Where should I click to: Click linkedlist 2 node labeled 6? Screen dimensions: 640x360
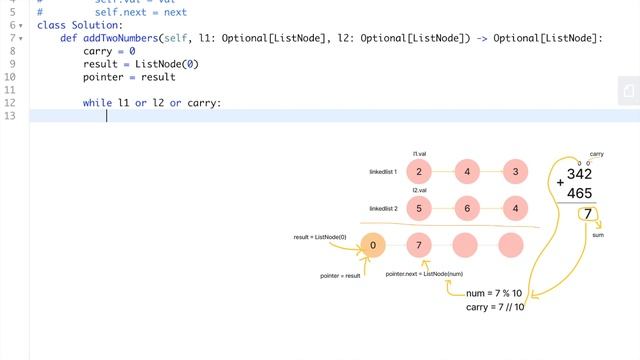(467, 209)
